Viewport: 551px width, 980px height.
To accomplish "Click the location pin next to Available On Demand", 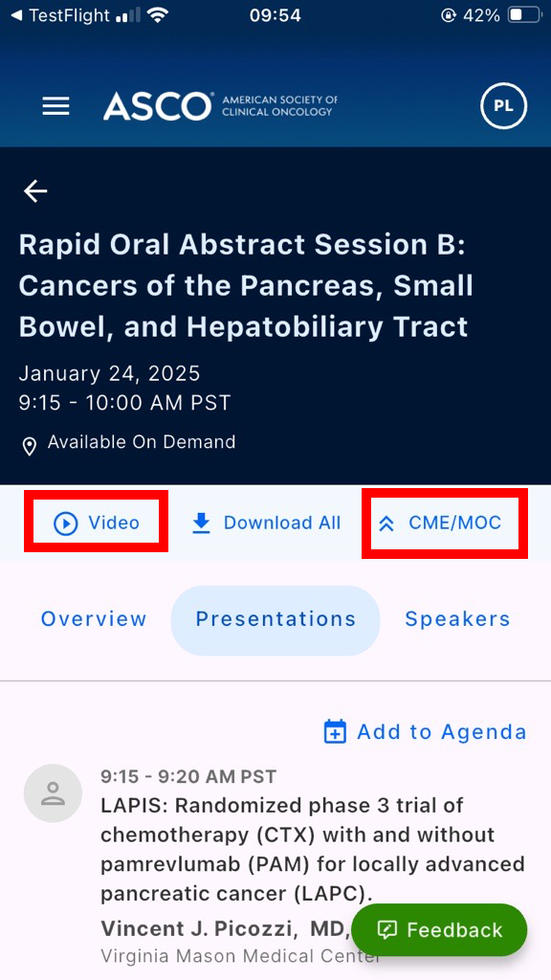I will click(30, 443).
